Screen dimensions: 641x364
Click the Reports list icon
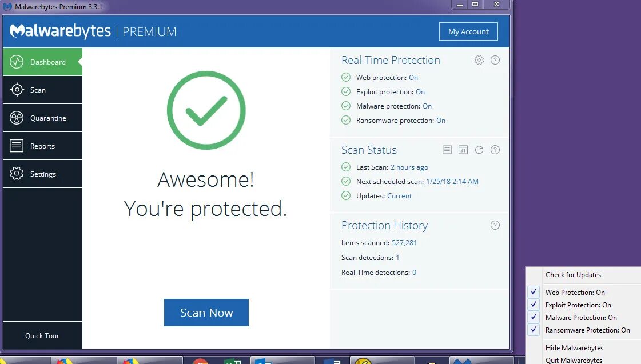(17, 146)
